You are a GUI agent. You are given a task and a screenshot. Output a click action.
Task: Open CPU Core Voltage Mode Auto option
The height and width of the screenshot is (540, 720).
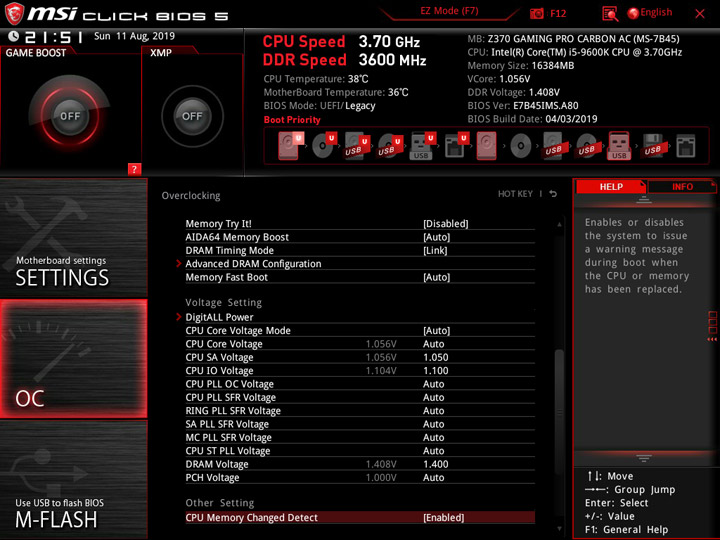[436, 330]
